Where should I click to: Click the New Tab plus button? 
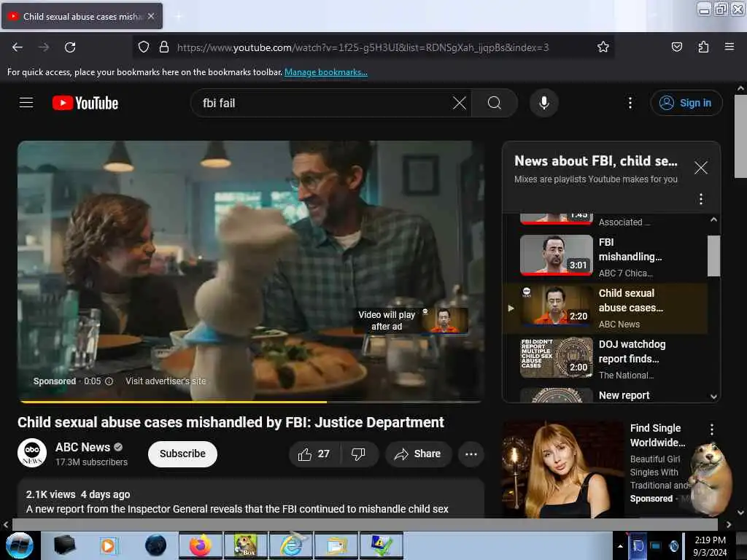178,16
